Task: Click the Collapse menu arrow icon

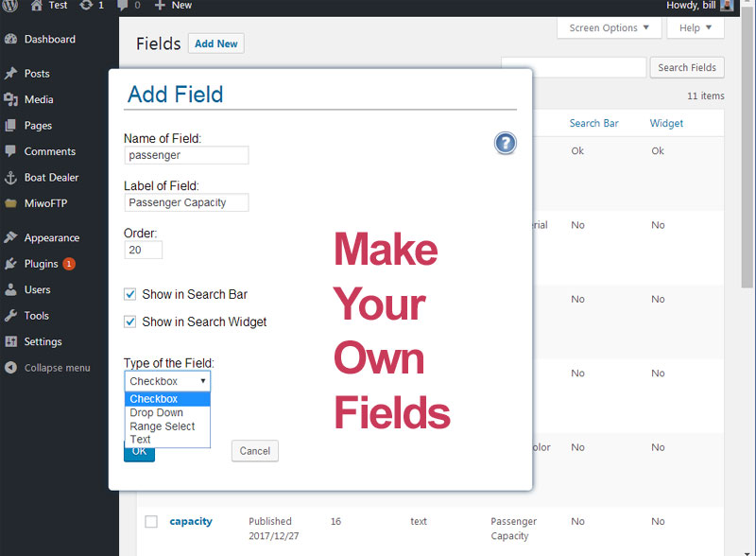Action: click(10, 368)
